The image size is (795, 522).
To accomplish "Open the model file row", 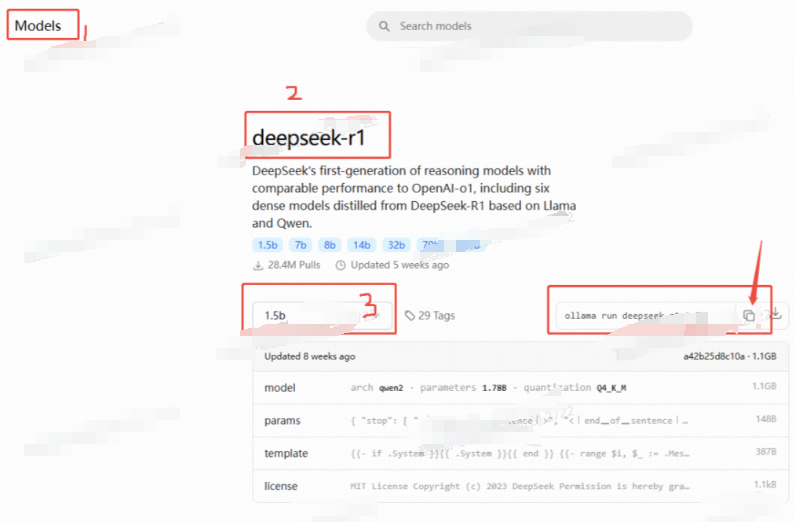I will point(520,388).
